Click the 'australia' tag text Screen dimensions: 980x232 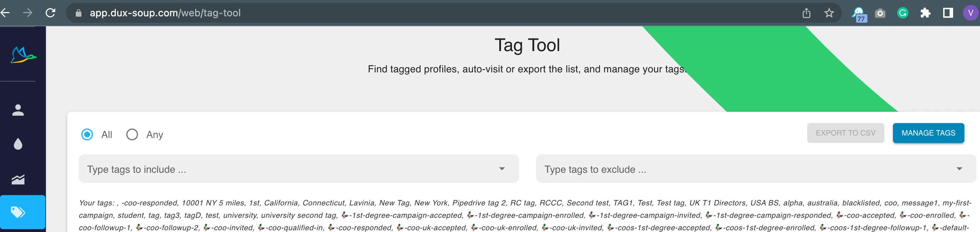pyautogui.click(x=822, y=203)
